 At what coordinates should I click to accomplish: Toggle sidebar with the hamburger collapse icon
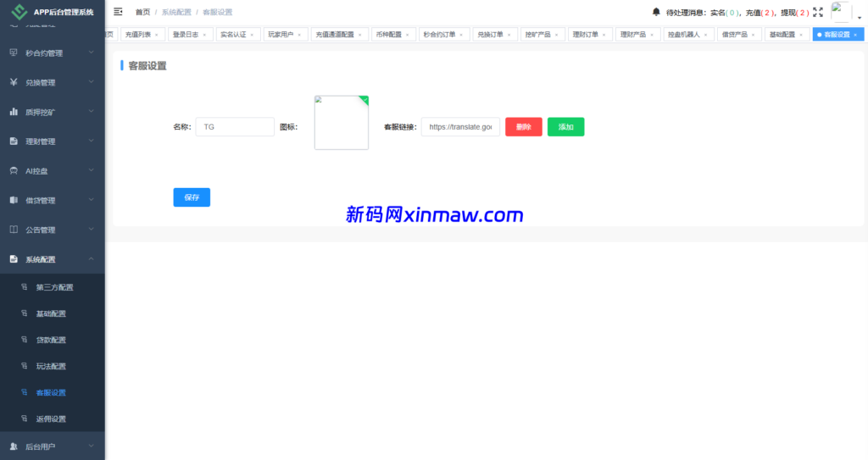click(118, 12)
